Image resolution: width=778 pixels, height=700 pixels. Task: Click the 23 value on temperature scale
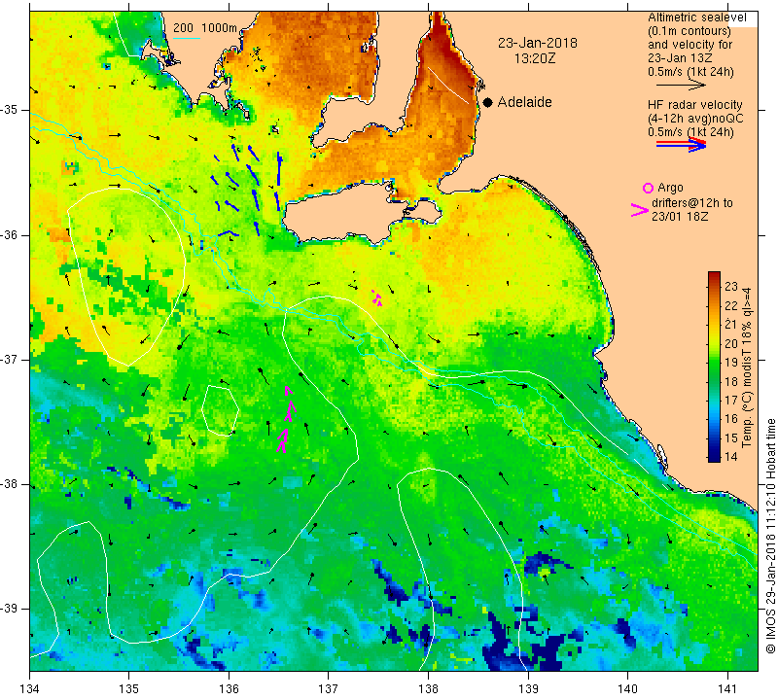pos(731,286)
